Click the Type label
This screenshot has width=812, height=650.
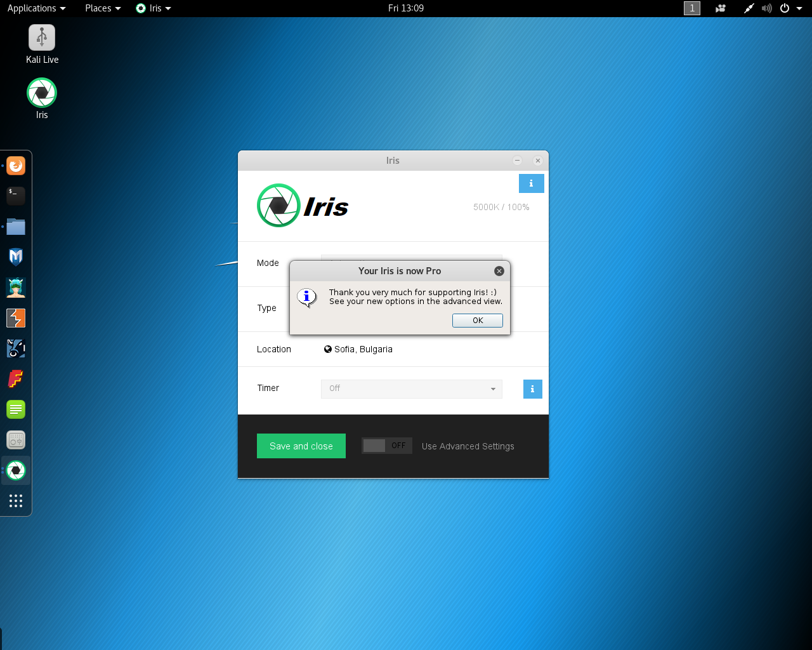[x=266, y=308]
